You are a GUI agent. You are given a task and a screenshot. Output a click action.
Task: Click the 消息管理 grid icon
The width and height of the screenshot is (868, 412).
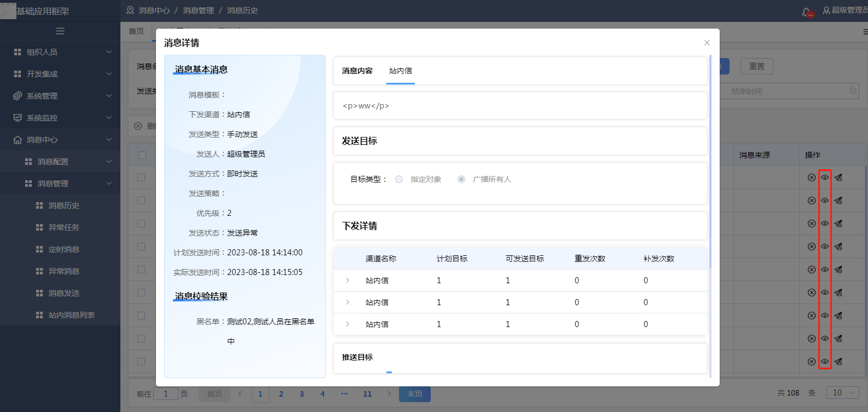(x=28, y=184)
